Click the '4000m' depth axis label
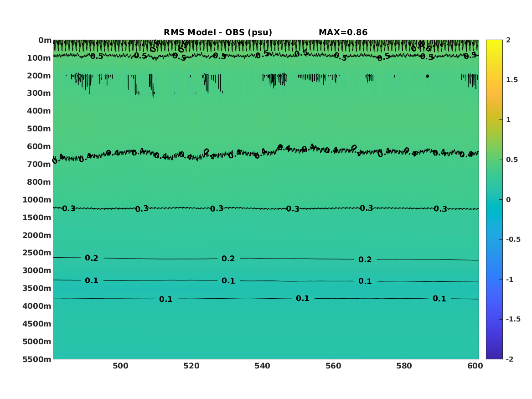Viewport: 532px width, 399px height. 37,306
